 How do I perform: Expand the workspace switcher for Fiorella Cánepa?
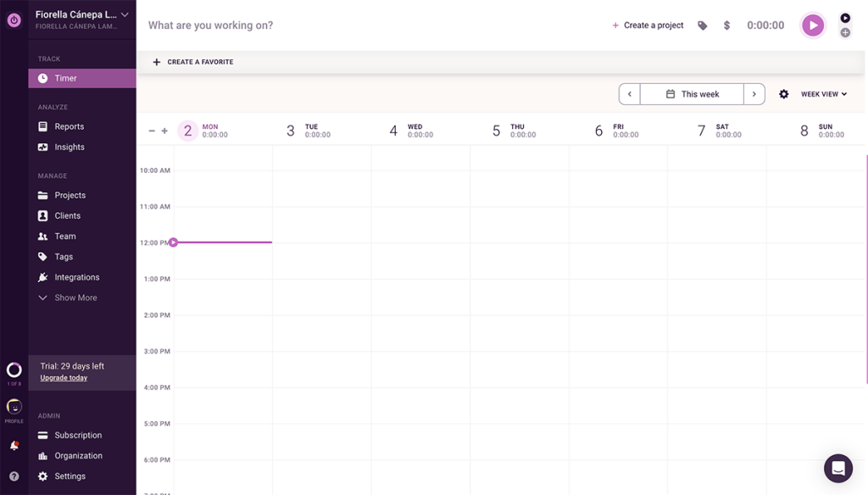123,14
